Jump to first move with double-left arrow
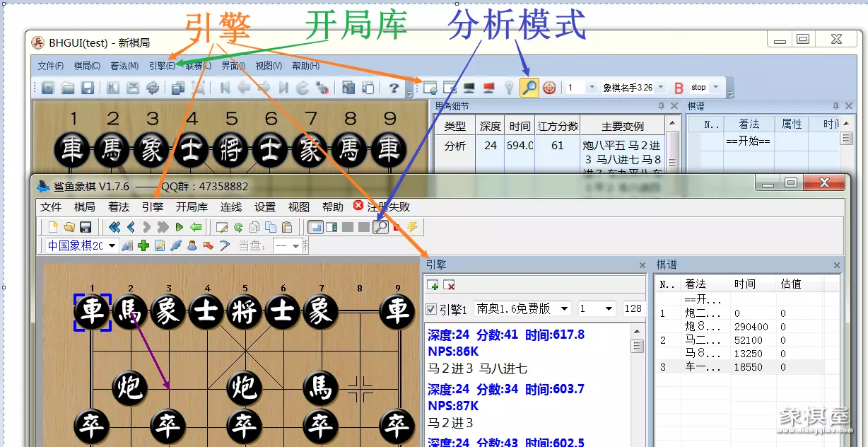The image size is (868, 447). 114,227
